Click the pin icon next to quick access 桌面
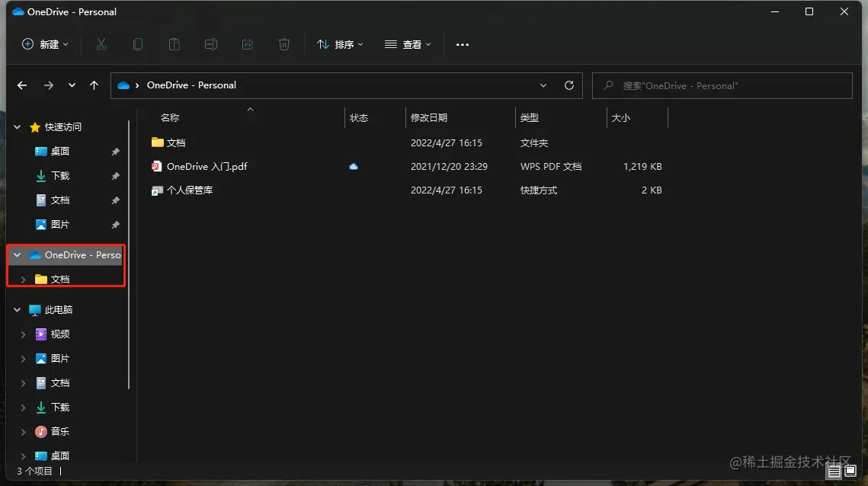868x486 pixels. coord(115,152)
